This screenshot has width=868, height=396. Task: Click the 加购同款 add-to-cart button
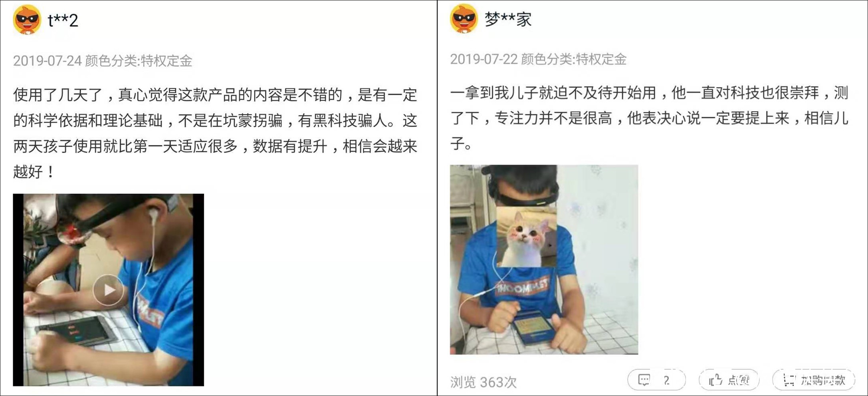(x=813, y=380)
